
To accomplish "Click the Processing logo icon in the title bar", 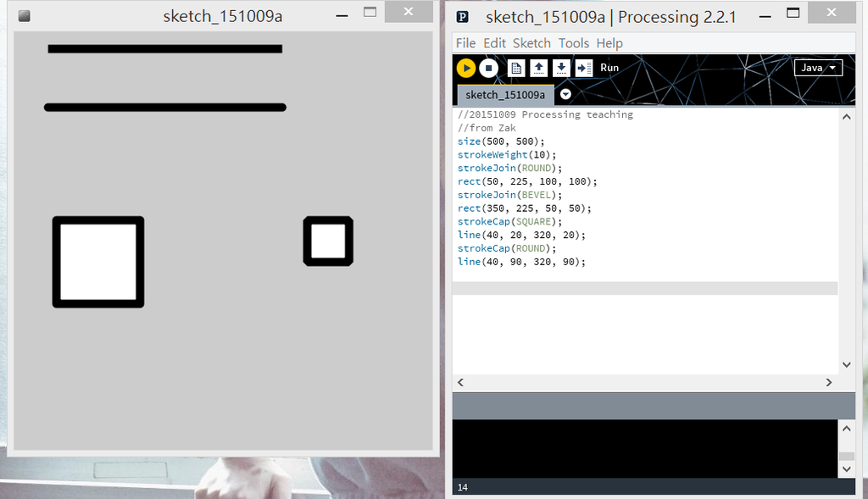I will [463, 17].
